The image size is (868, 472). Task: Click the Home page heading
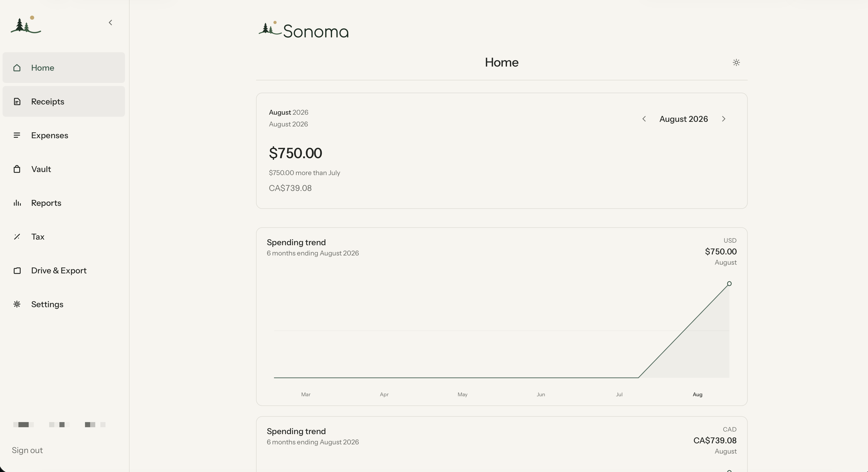click(x=501, y=62)
